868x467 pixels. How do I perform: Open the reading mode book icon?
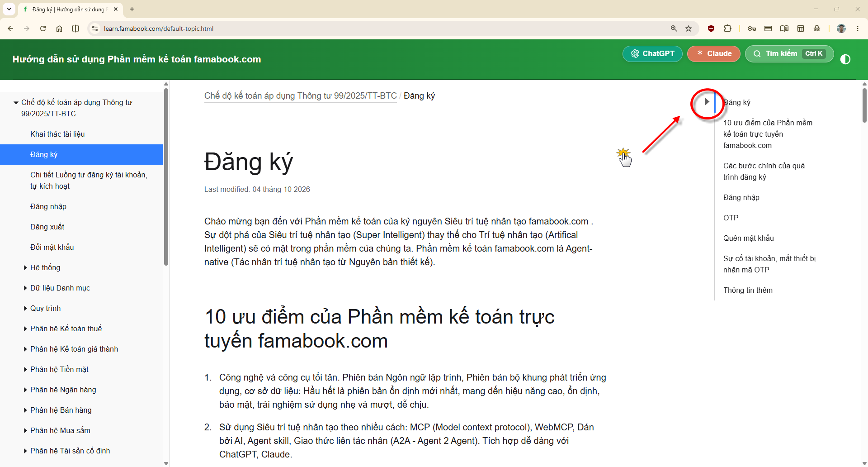point(784,29)
